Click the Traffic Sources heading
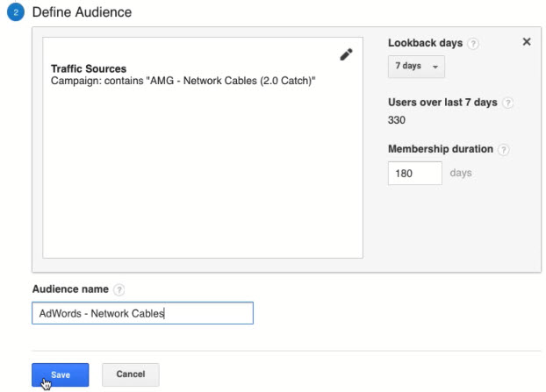Screen dimensions: 546x392 [x=89, y=68]
